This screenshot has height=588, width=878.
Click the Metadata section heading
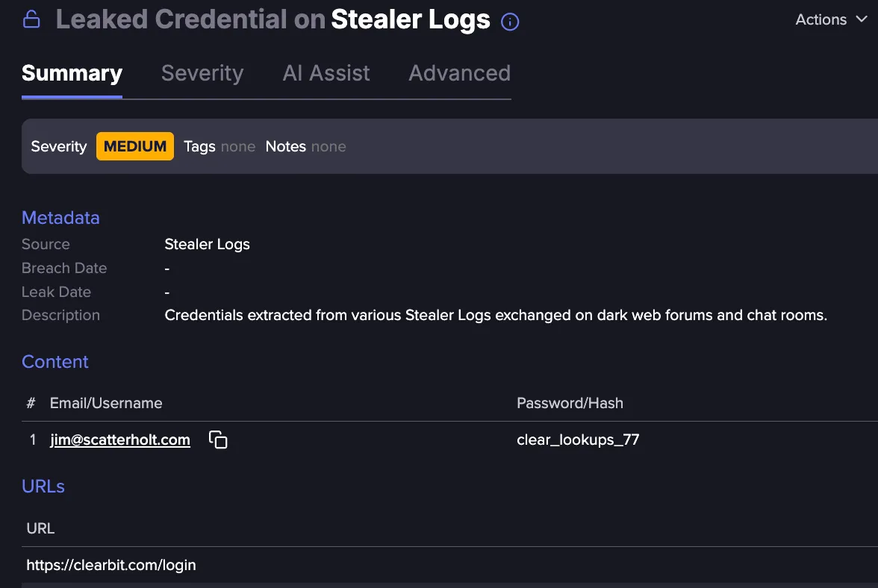click(60, 218)
